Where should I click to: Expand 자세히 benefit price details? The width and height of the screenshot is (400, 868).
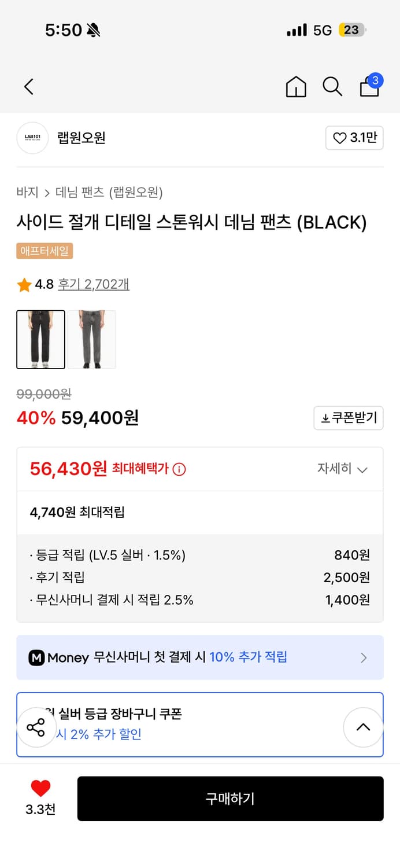342,469
